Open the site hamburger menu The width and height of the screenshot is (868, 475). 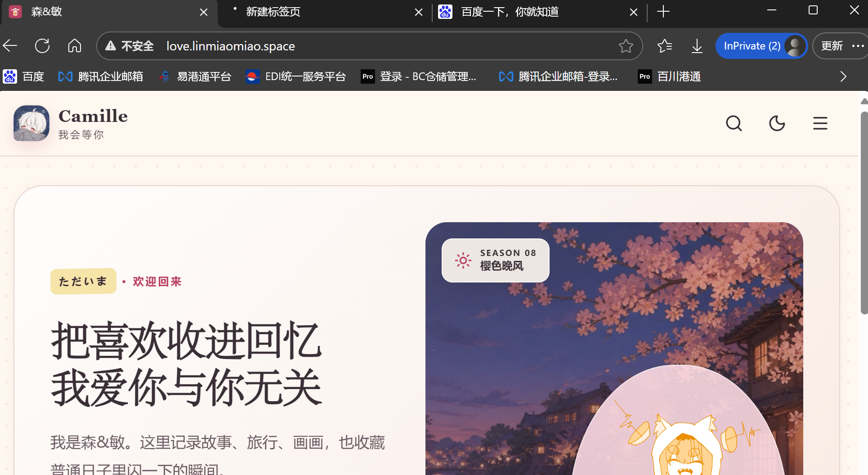tap(820, 123)
